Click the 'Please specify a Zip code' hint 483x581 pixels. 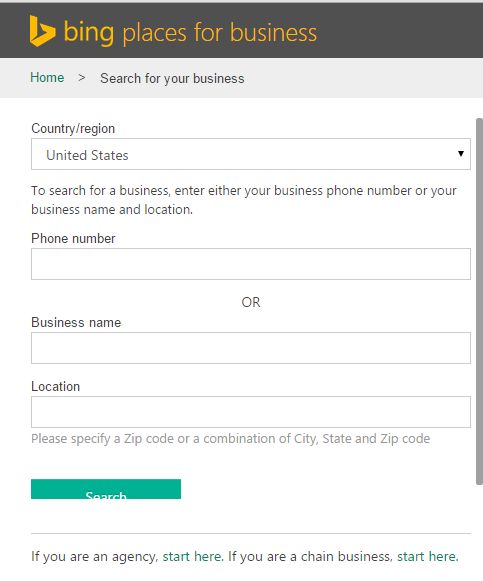point(231,439)
